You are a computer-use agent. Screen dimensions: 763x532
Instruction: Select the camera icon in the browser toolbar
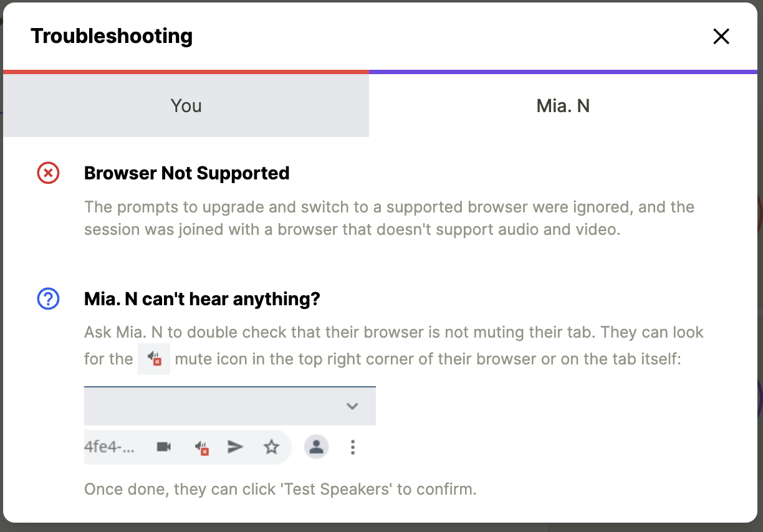[164, 447]
